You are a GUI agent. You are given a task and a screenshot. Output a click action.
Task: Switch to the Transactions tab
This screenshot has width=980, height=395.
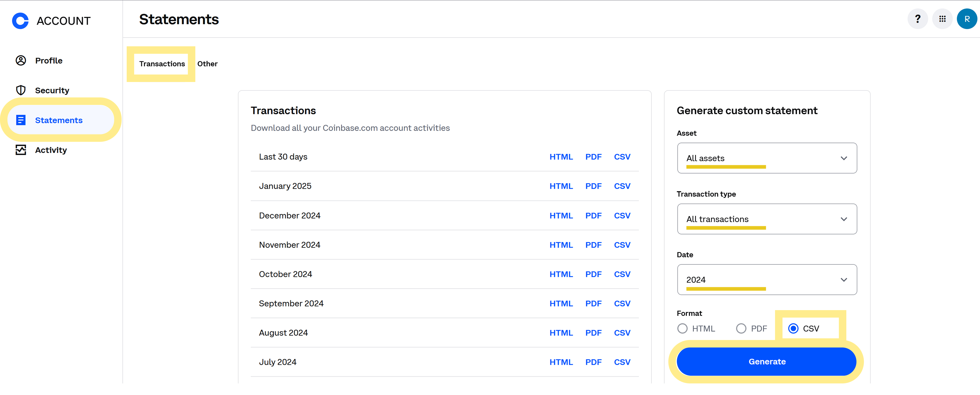(x=162, y=64)
